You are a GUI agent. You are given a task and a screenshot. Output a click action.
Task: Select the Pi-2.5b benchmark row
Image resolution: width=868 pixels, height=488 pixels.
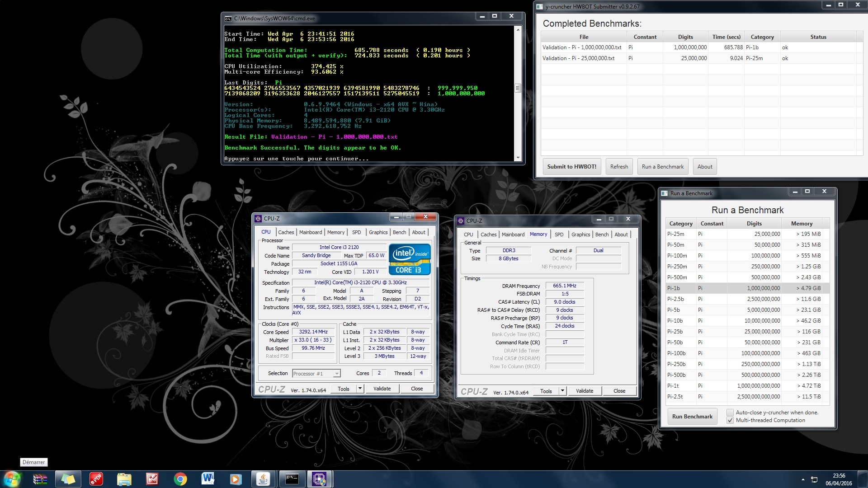point(747,299)
